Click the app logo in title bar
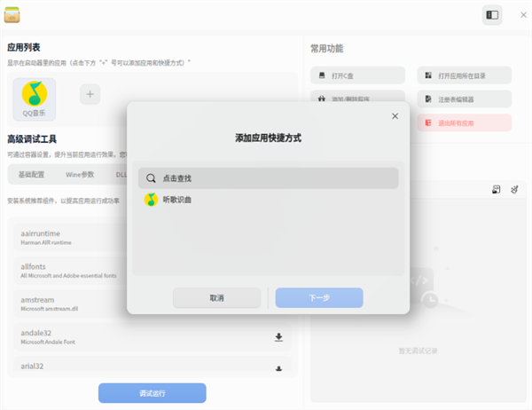 click(x=12, y=15)
